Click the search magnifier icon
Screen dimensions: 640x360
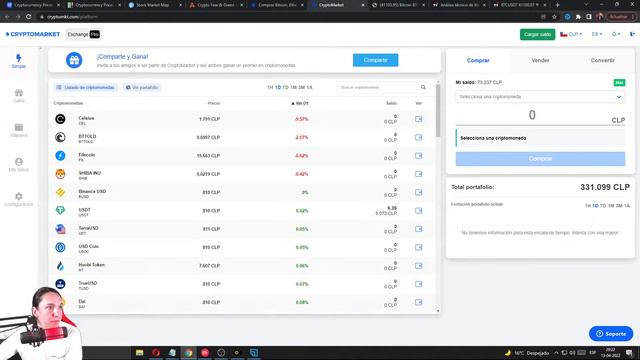click(x=423, y=87)
